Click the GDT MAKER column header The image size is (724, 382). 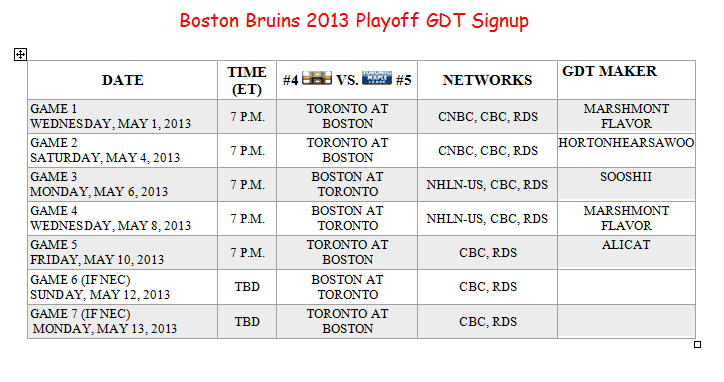(x=627, y=80)
